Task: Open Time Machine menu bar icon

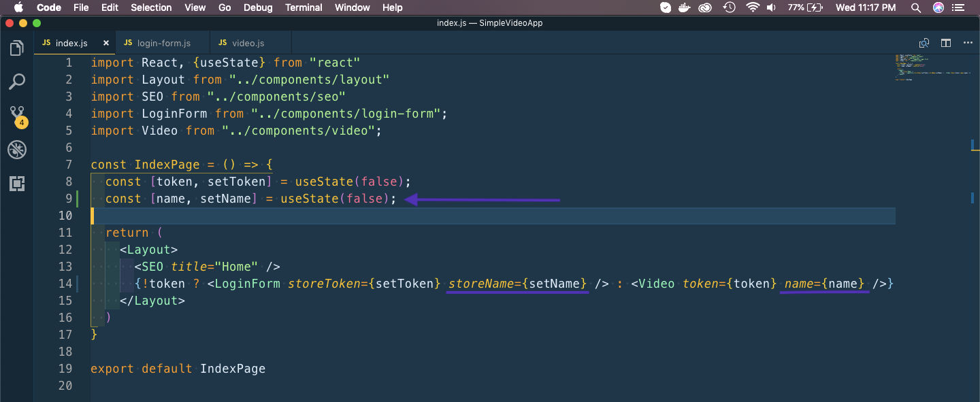Action: (x=730, y=7)
